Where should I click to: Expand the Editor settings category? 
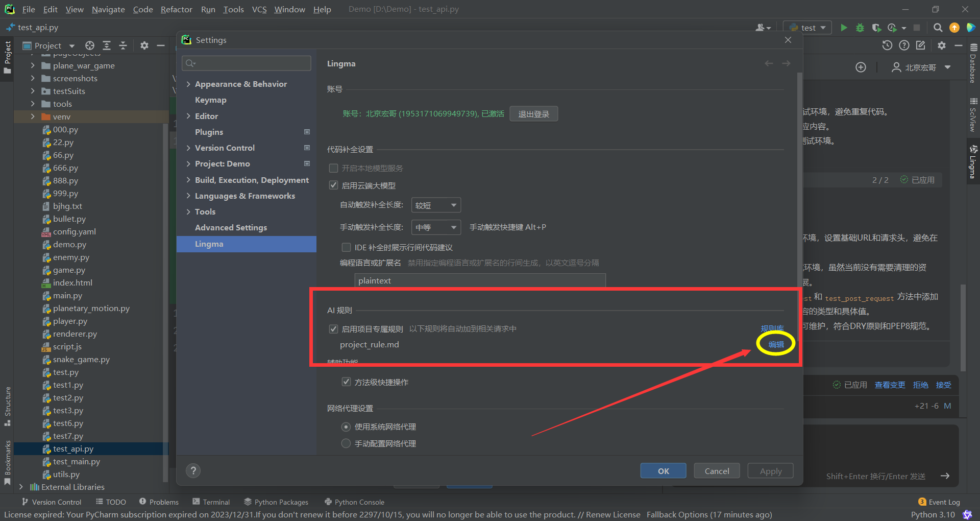(188, 116)
